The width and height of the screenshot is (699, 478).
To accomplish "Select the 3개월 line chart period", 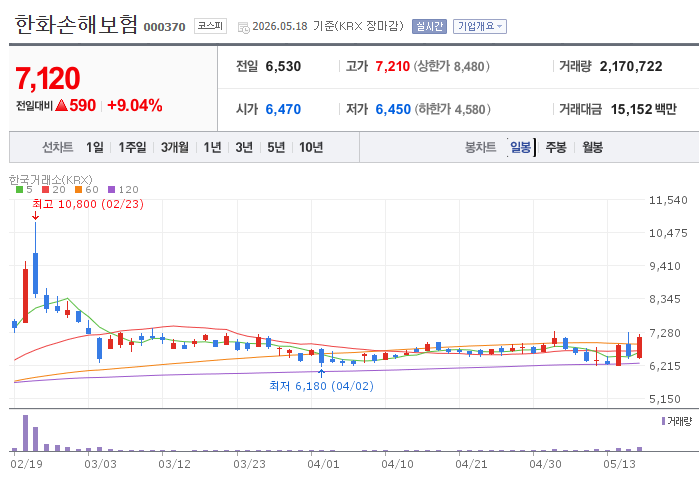I will (x=174, y=147).
